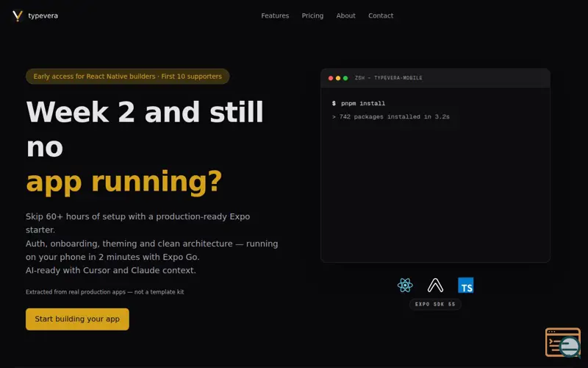
Task: Click the EXPO SDK 55 badge
Action: point(435,304)
